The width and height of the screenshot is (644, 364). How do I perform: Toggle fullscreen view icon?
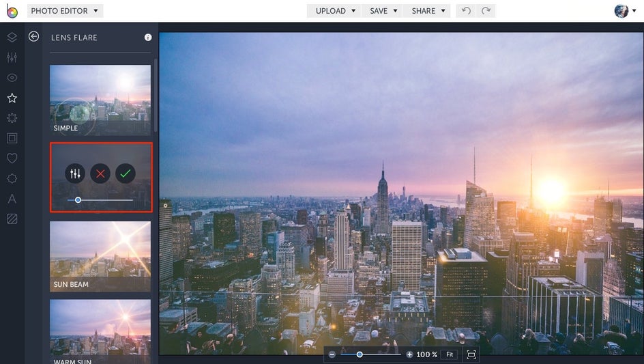(x=471, y=354)
